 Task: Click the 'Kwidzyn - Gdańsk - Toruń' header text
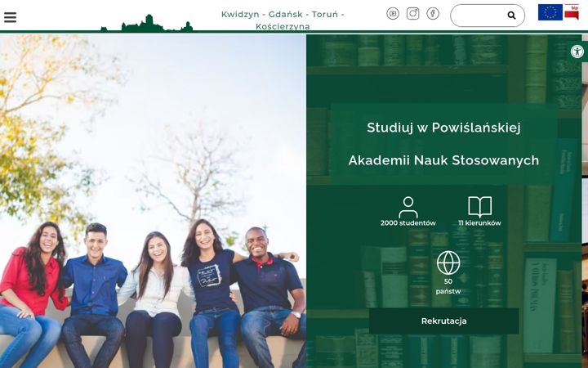coord(283,14)
